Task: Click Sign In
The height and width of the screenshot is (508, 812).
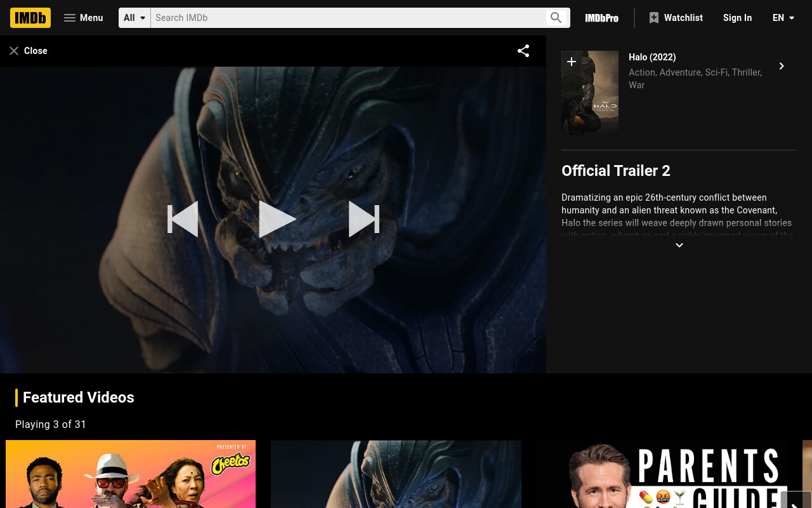Action: pos(737,18)
